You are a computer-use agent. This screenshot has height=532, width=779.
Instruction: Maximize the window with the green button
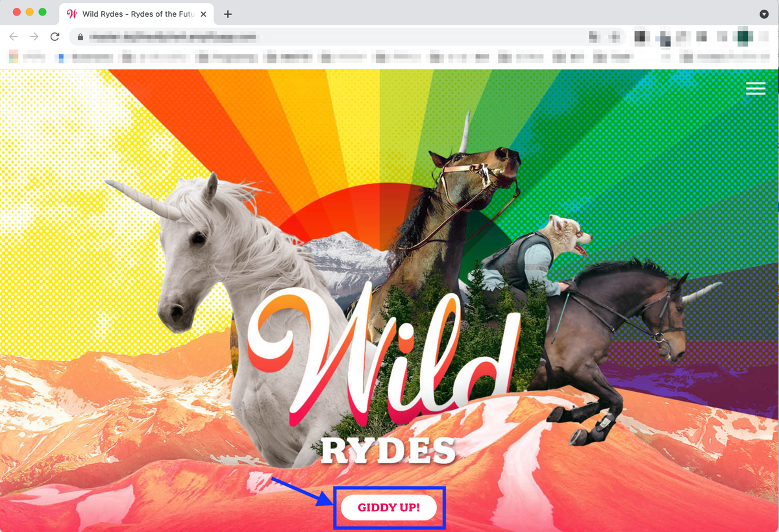(43, 12)
